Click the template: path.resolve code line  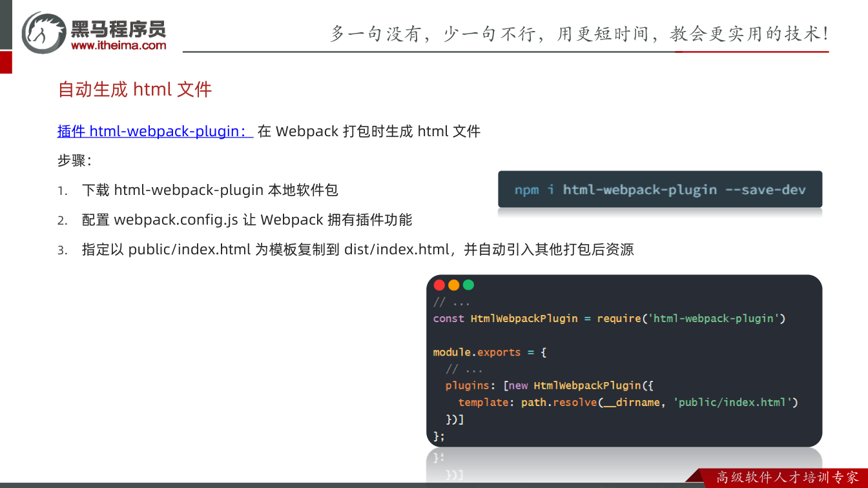pos(628,402)
